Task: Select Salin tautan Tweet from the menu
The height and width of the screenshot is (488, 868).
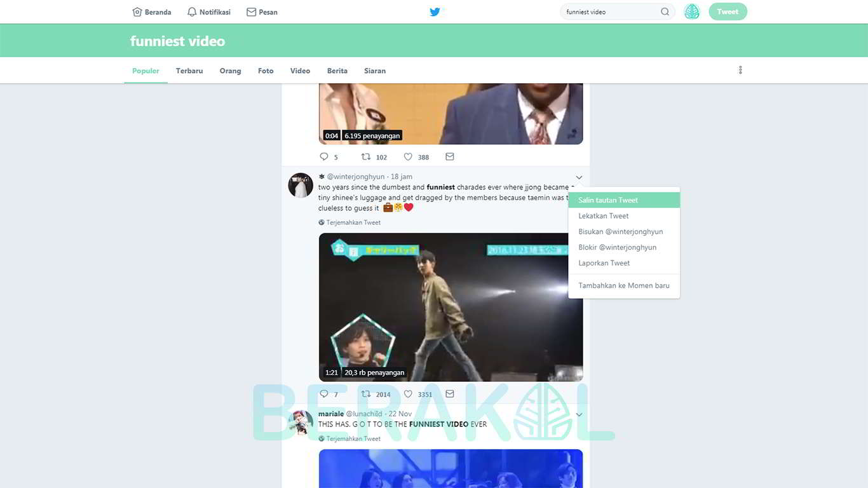Action: click(607, 200)
